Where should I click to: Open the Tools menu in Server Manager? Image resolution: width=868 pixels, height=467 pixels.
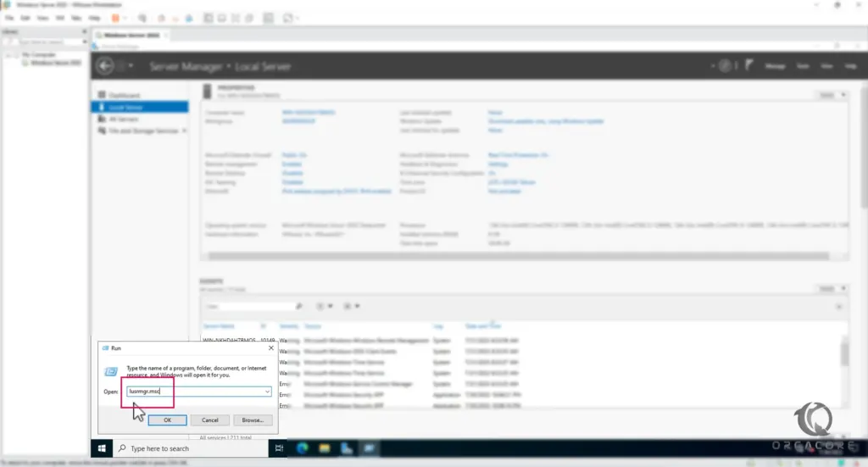pyautogui.click(x=803, y=66)
